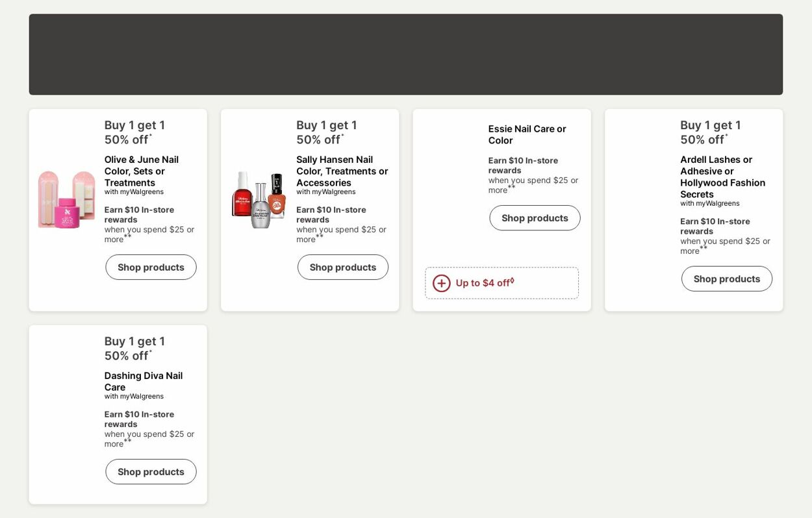
Task: Open the Olive & June Nail Color title
Action: tap(142, 171)
